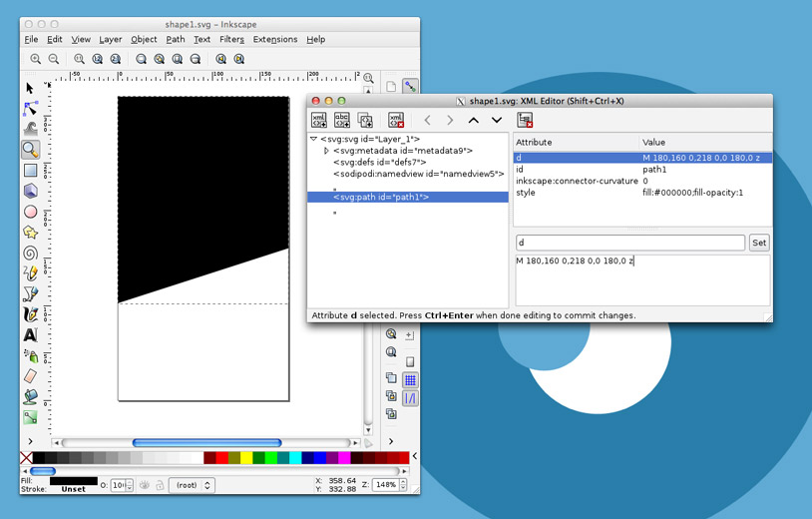Open the File menu
This screenshot has width=812, height=519.
pos(31,39)
